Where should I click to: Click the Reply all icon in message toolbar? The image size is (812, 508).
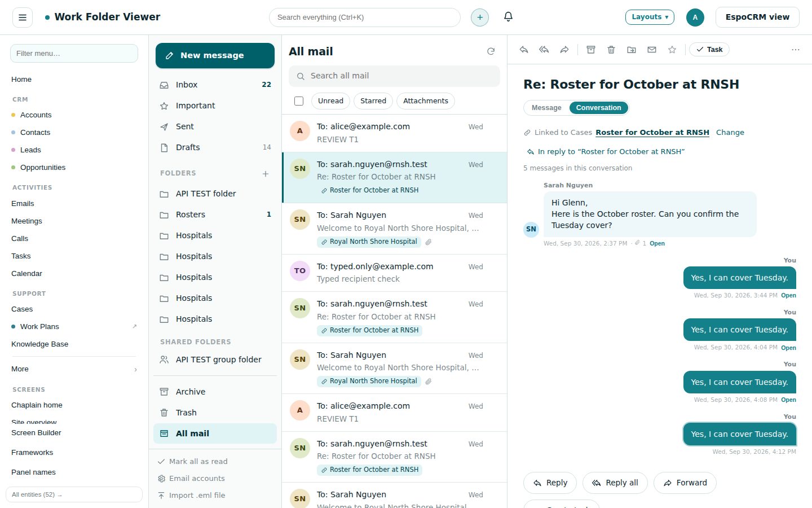tap(544, 50)
